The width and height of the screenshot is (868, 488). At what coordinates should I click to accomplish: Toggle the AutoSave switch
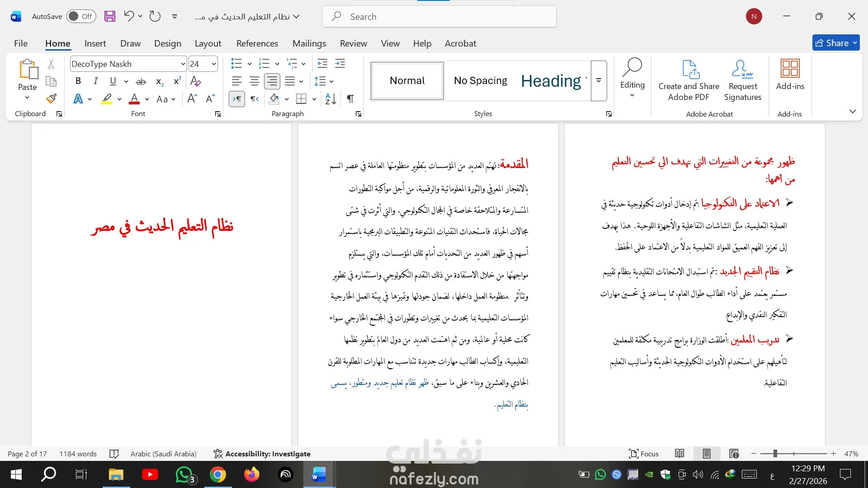coord(81,17)
